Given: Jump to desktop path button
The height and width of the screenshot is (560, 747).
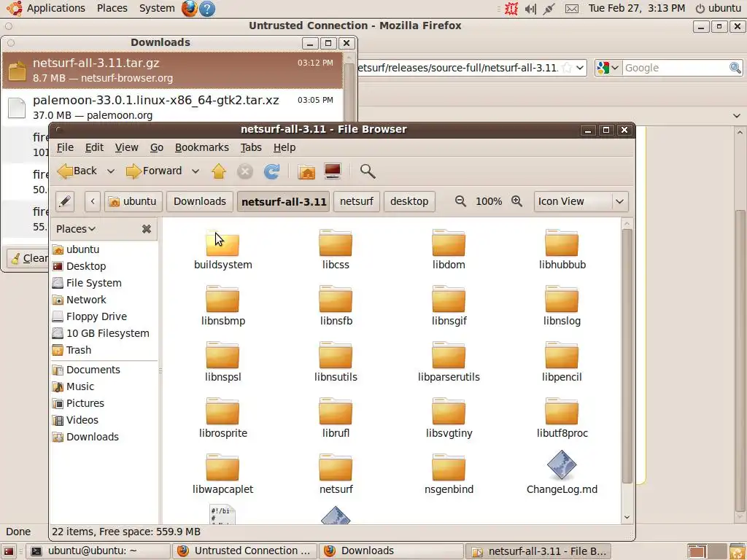Looking at the screenshot, I should pyautogui.click(x=409, y=201).
